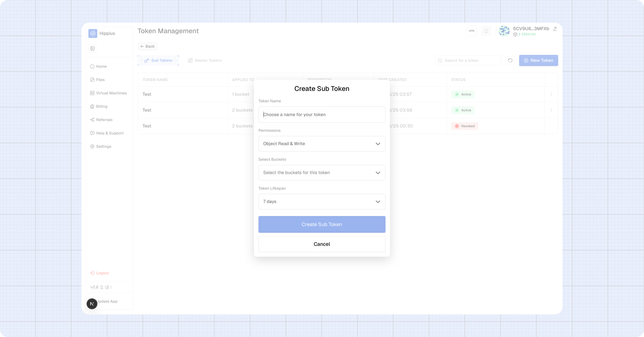
Task: Collapse the sidebar using the panel toggle icon
Action: (93, 48)
